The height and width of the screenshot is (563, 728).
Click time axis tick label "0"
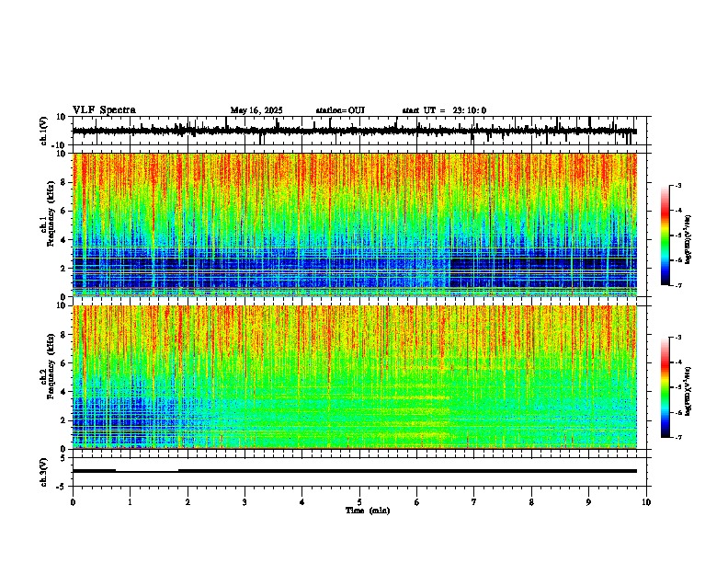point(73,502)
